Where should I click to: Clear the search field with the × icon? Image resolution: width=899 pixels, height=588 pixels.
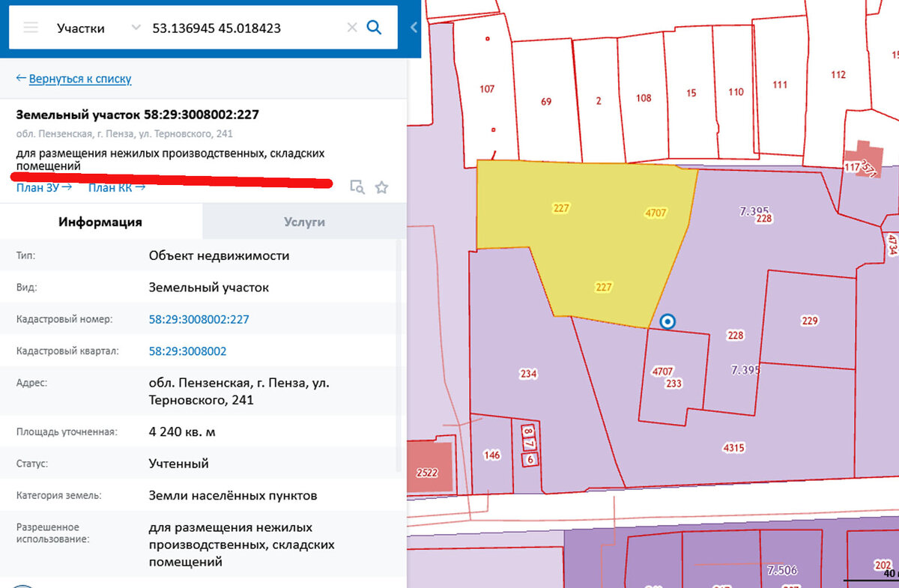351,27
